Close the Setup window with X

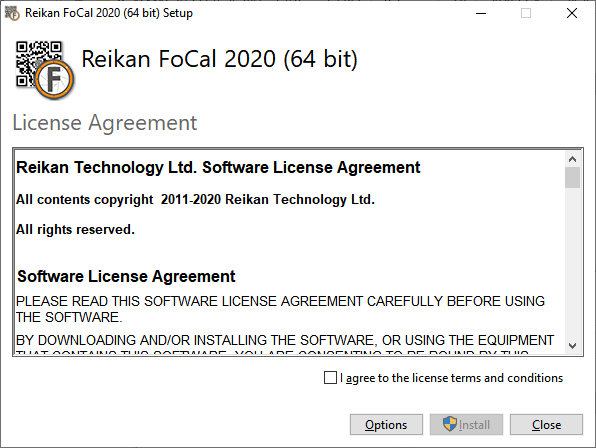click(572, 13)
